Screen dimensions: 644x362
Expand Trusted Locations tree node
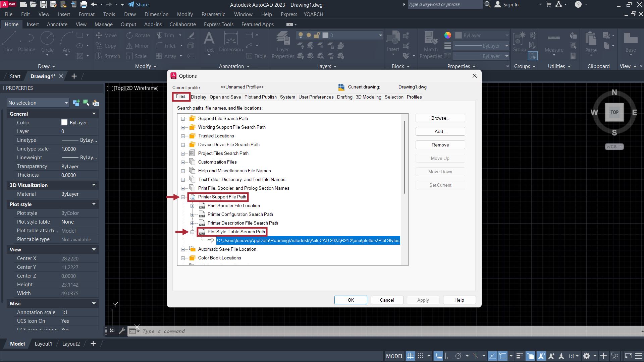(x=183, y=136)
